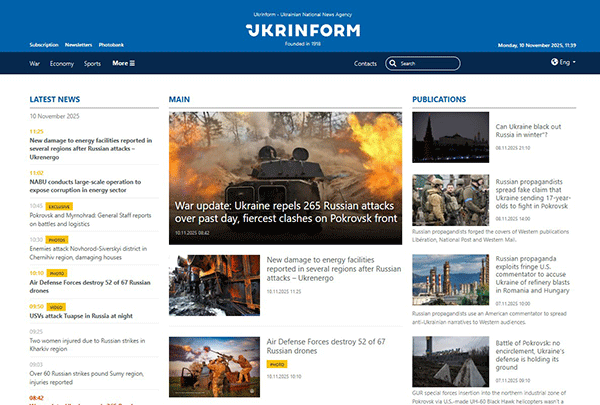Open the MAIN section heading
The height and width of the screenshot is (405, 600).
click(179, 100)
